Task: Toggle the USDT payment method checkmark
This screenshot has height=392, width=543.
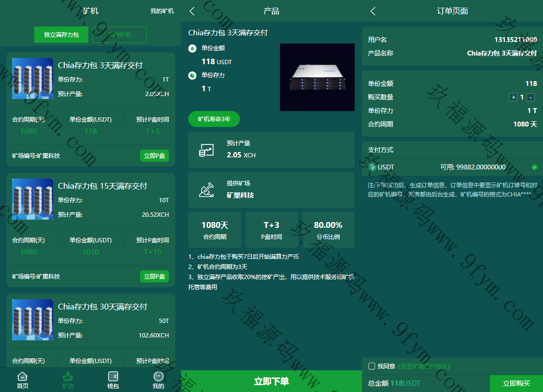Action: [x=534, y=167]
